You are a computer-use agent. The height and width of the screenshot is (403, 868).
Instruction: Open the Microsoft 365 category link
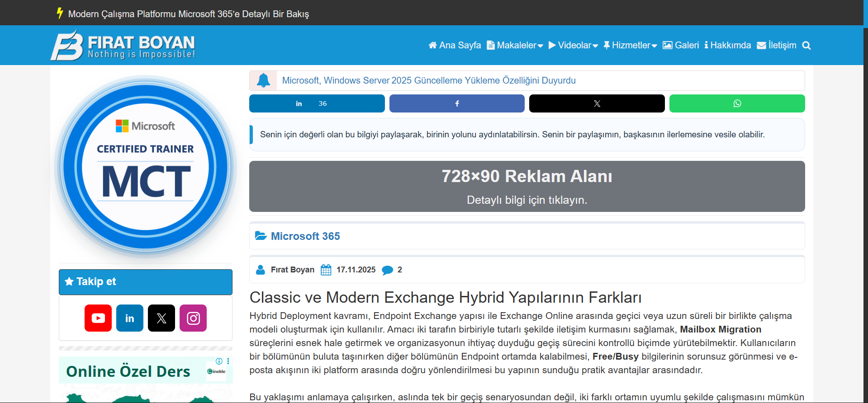pos(305,236)
